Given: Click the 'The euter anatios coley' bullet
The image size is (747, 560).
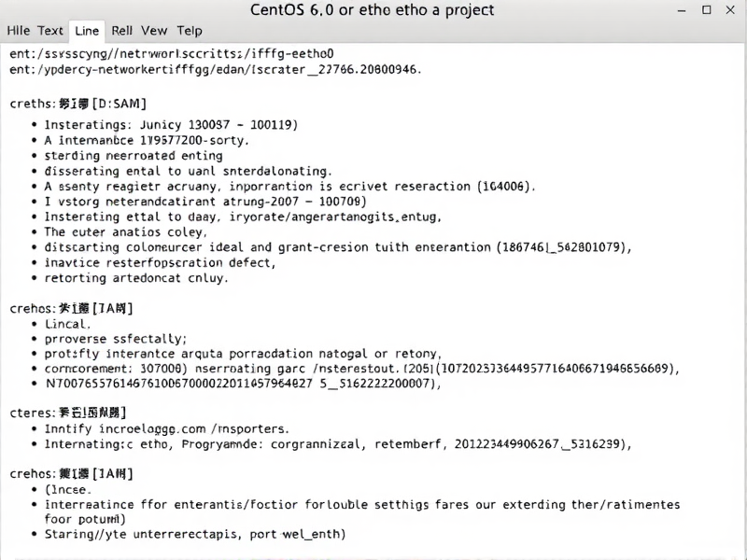Looking at the screenshot, I should click(126, 231).
